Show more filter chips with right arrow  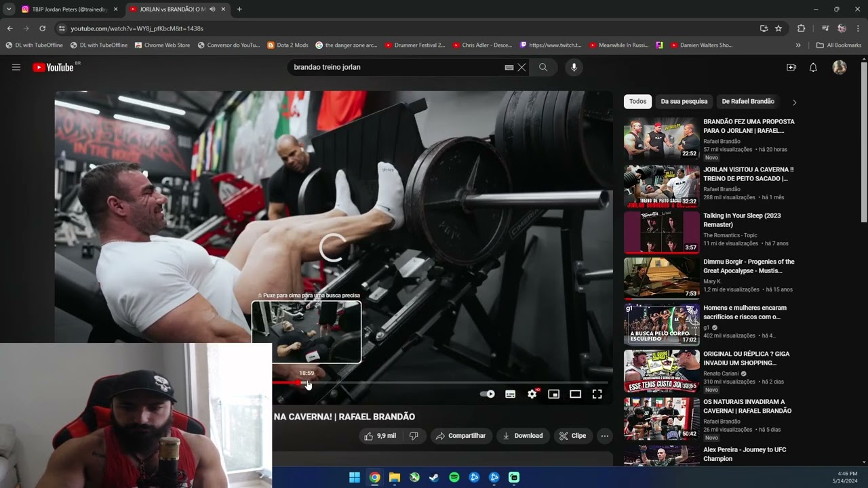click(794, 102)
